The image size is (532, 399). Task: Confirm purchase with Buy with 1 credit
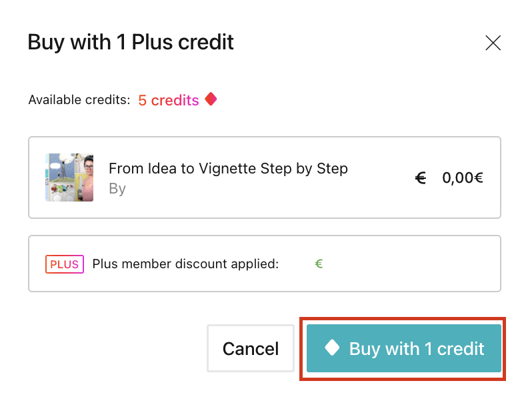(x=404, y=348)
